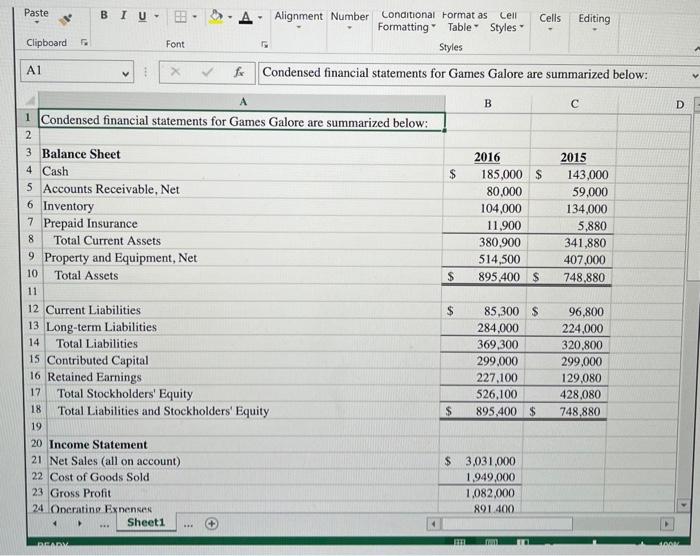Click the formula bar Enter checkmark
This screenshot has height=556, width=700.
[207, 72]
